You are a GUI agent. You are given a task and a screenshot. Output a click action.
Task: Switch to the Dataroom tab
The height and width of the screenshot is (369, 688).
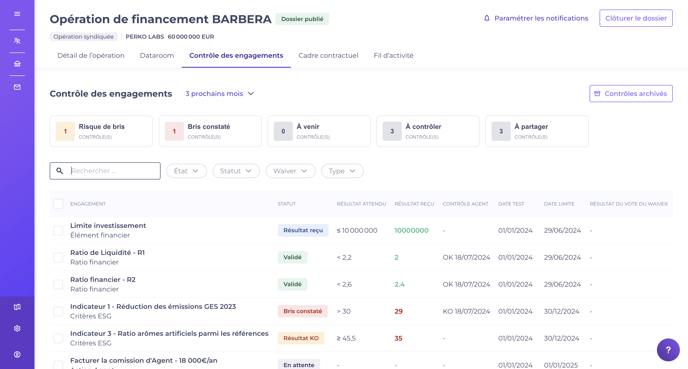pos(157,56)
